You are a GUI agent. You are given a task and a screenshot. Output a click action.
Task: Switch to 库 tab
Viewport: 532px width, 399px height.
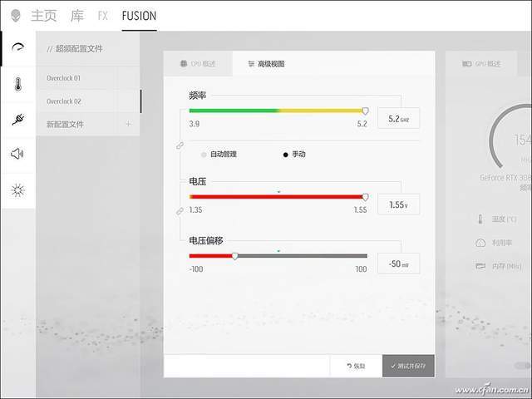[x=76, y=16]
